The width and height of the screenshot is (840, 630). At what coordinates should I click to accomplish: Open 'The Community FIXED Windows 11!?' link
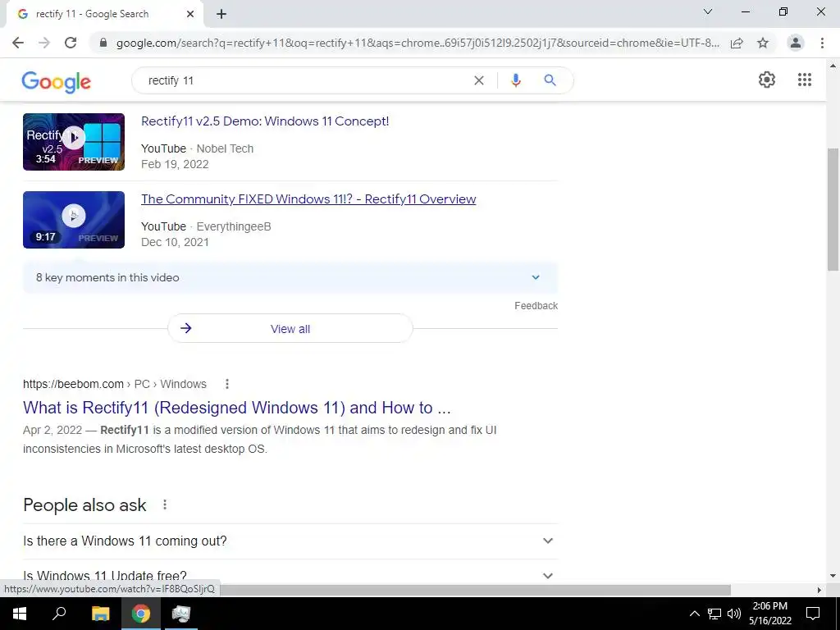[x=308, y=199]
